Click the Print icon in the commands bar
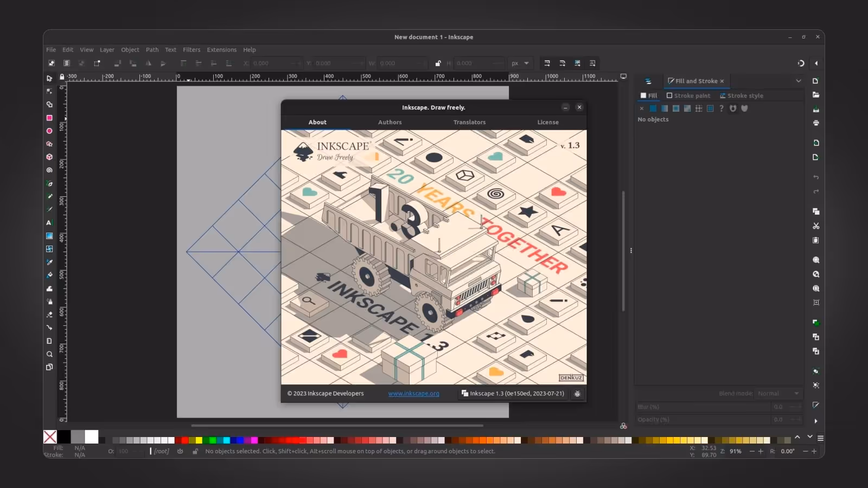The image size is (868, 488). 816,123
